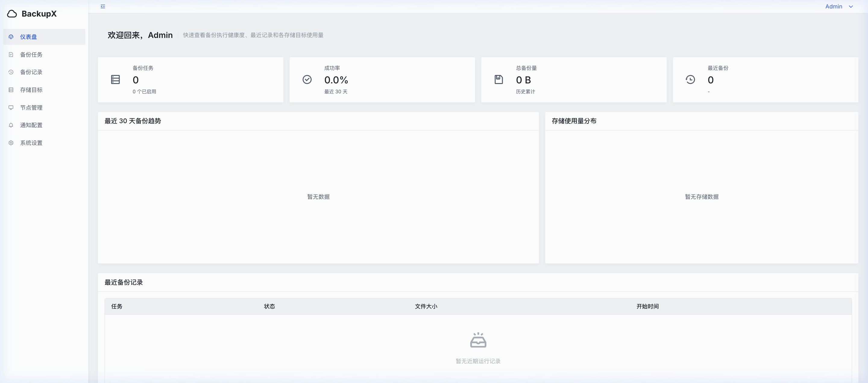This screenshot has width=868, height=383.
Task: Click the 开始时间 column header
Action: pos(647,306)
